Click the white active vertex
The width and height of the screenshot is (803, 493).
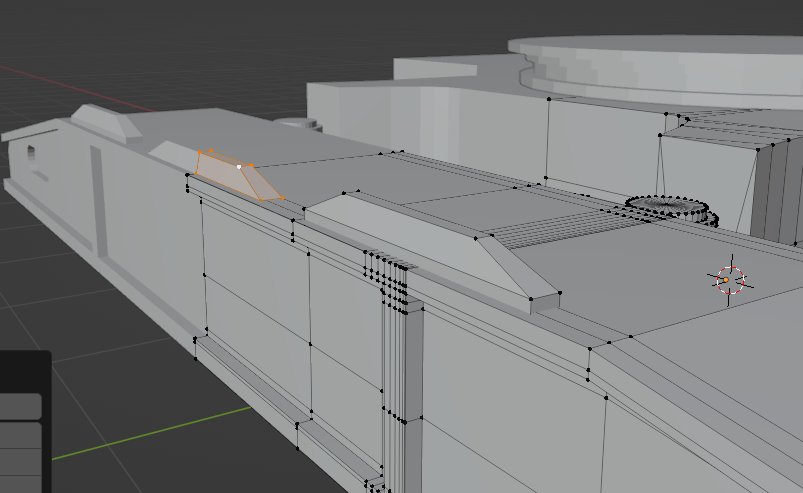click(x=239, y=167)
